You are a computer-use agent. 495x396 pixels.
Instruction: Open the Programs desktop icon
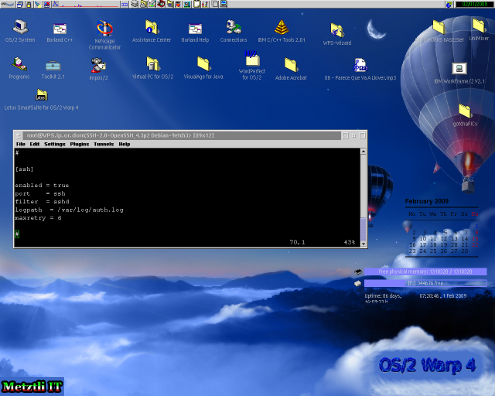pyautogui.click(x=19, y=64)
